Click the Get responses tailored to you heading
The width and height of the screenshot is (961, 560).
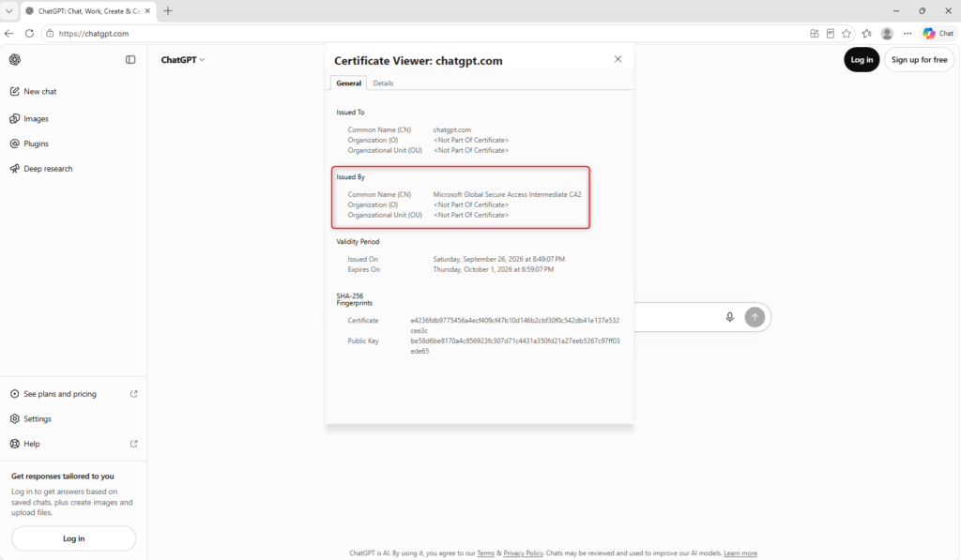[63, 477]
